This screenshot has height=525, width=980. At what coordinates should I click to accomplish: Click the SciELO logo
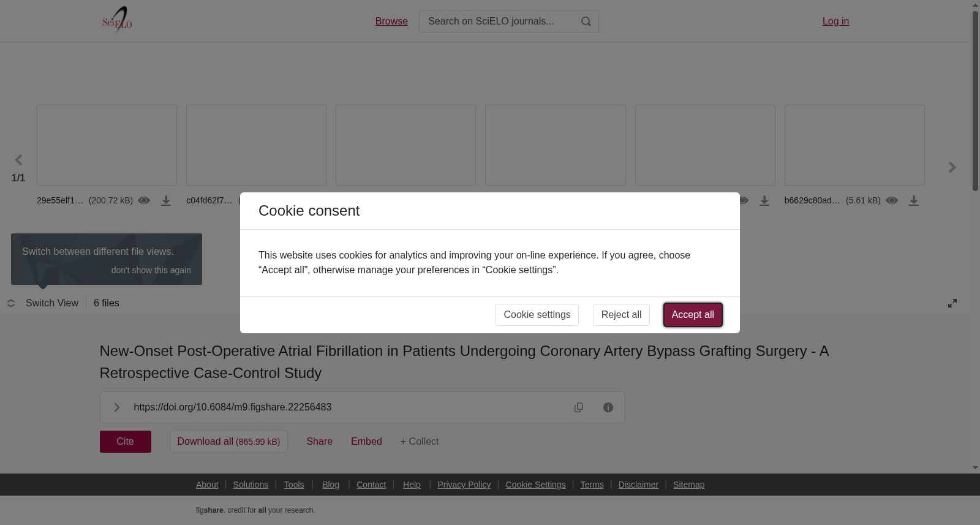pyautogui.click(x=117, y=20)
